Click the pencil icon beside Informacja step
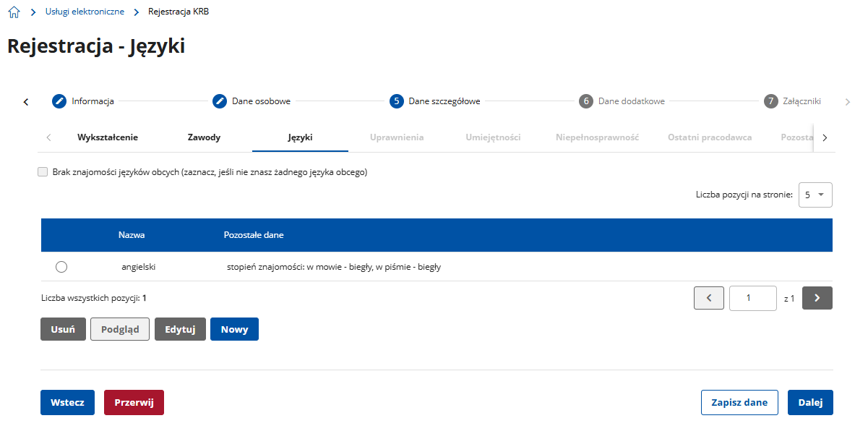The height and width of the screenshot is (426, 868). (x=59, y=101)
